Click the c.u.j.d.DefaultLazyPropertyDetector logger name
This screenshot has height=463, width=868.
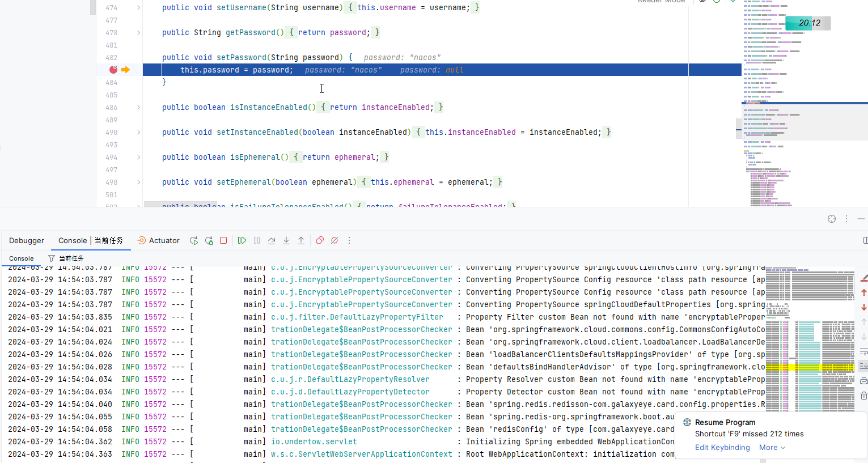pyautogui.click(x=350, y=392)
